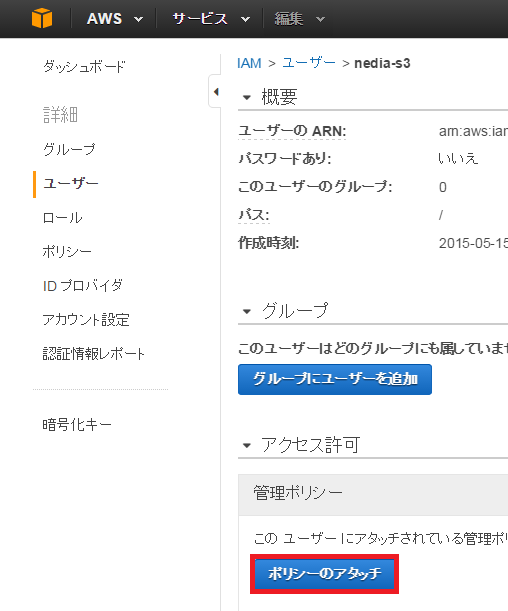
Task: Open ID プロバイダ in the sidebar
Action: coord(83,286)
